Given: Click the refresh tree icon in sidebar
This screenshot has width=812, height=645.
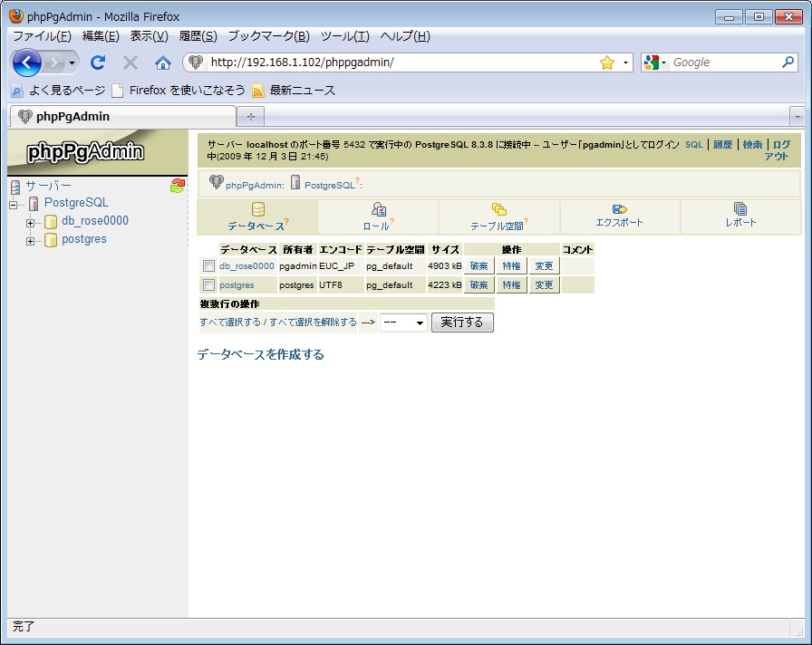Looking at the screenshot, I should (178, 186).
